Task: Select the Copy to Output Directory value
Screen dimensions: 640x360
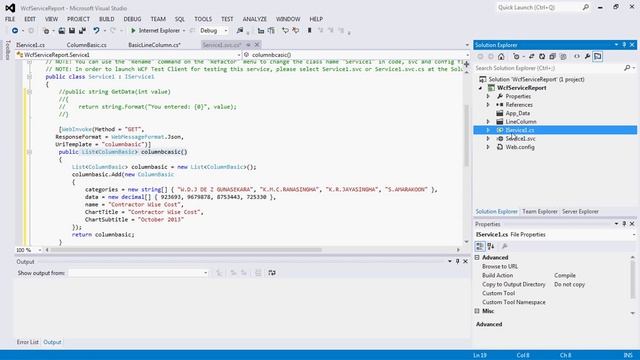Action: [569, 285]
